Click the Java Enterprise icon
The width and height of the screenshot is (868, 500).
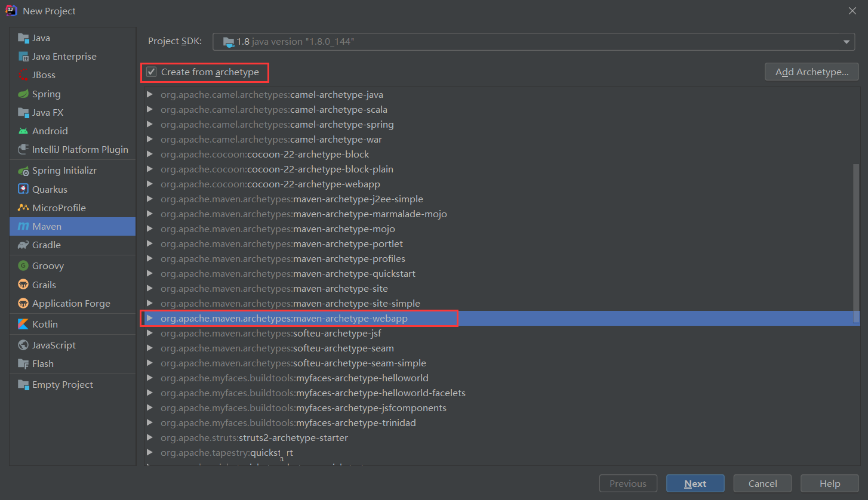point(23,57)
